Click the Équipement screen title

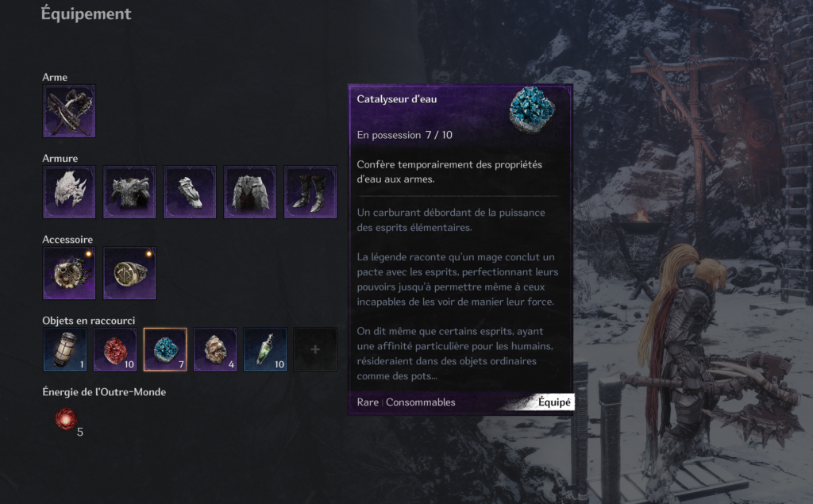[x=86, y=13]
